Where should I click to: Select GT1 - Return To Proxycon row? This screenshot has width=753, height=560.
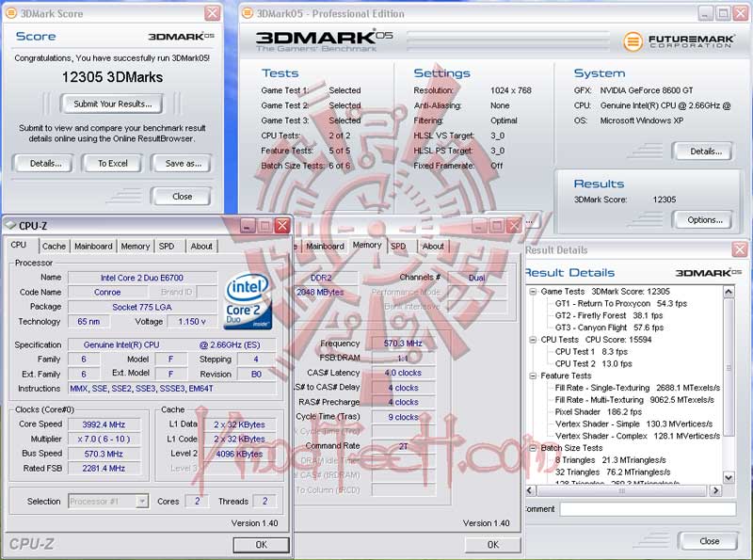pyautogui.click(x=621, y=304)
